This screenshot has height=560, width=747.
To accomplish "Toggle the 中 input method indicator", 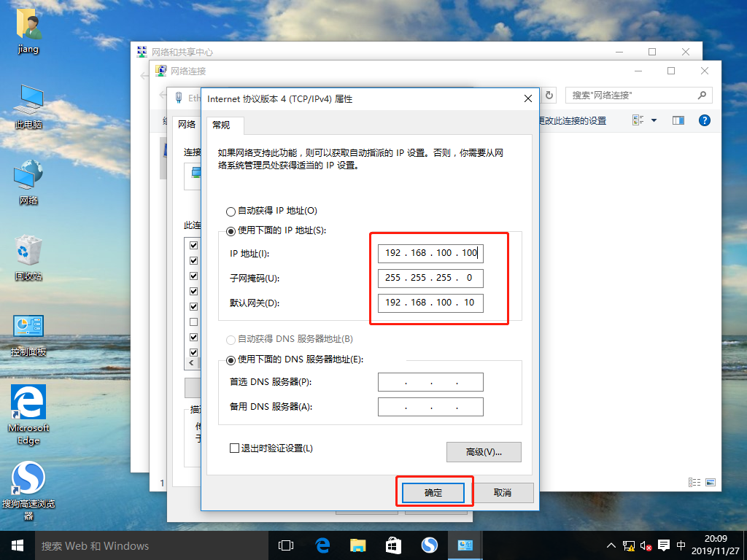I will tap(681, 545).
